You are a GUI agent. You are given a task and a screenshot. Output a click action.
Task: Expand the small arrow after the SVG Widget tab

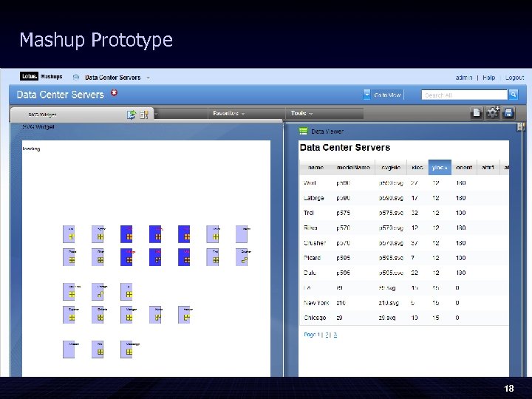[157, 115]
